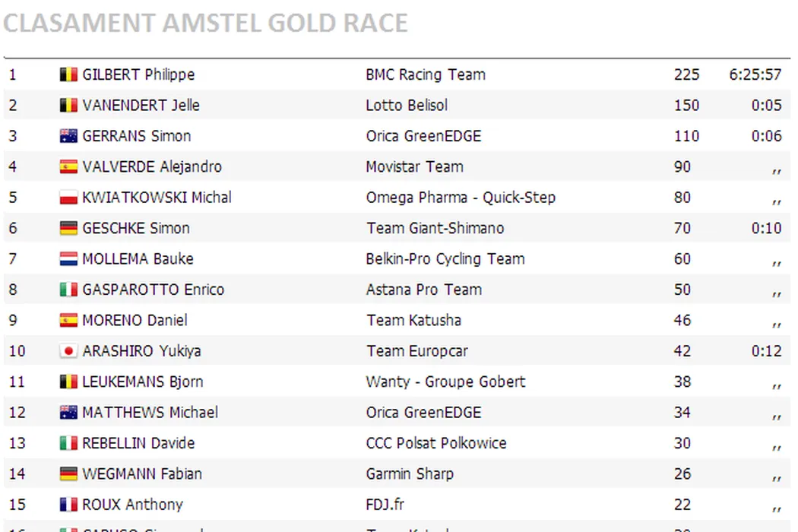Image resolution: width=798 pixels, height=532 pixels.
Task: Click the Polish flag beside KWIATKOWSKI Michal
Action: pos(68,198)
